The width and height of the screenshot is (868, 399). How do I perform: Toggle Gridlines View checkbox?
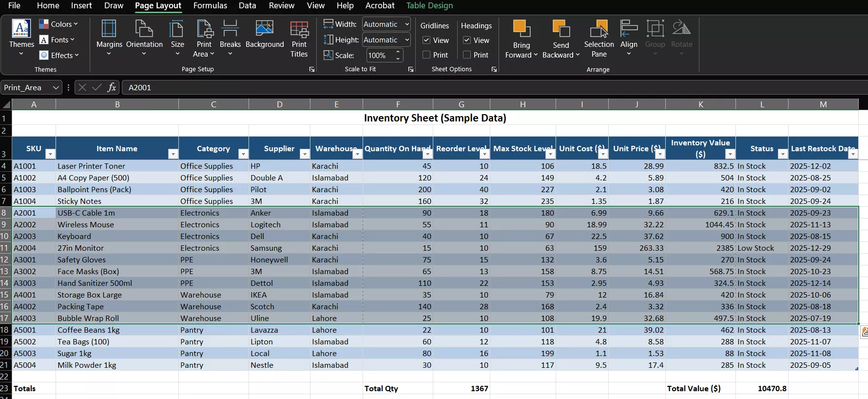tap(426, 40)
